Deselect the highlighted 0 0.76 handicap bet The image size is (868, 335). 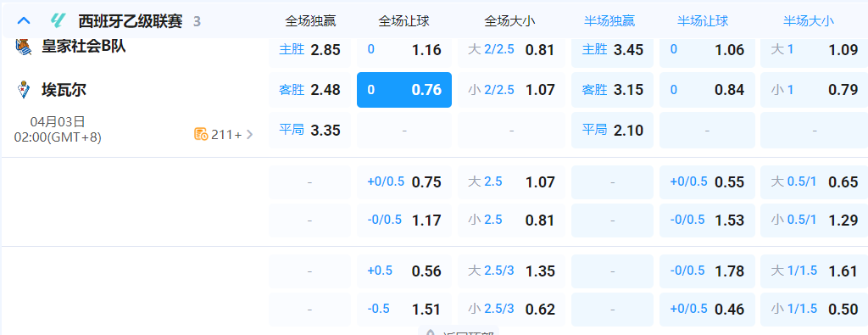pos(404,90)
